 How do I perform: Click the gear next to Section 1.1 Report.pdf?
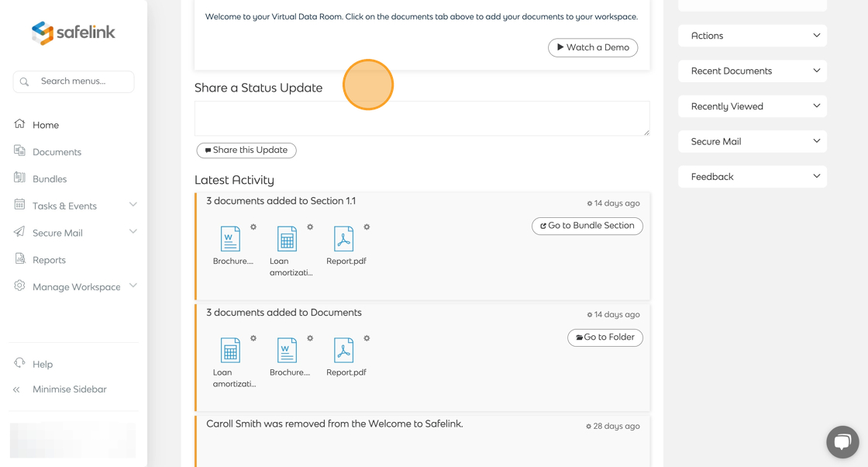(x=367, y=227)
